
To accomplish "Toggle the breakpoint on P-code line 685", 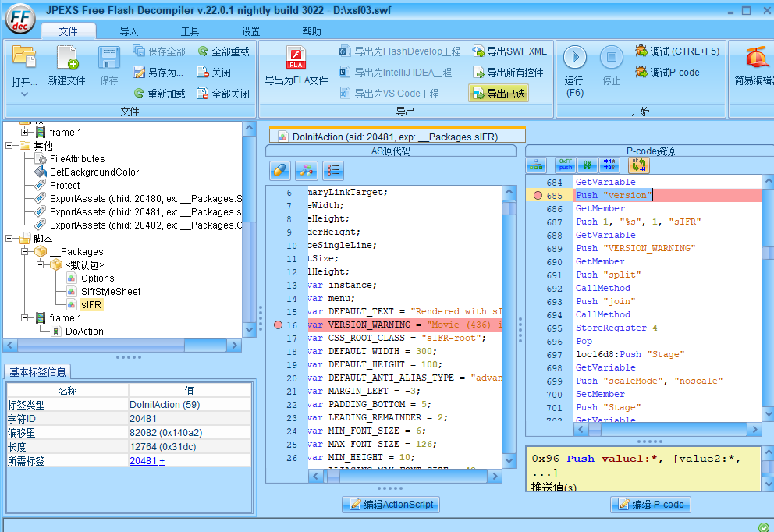I will point(538,195).
